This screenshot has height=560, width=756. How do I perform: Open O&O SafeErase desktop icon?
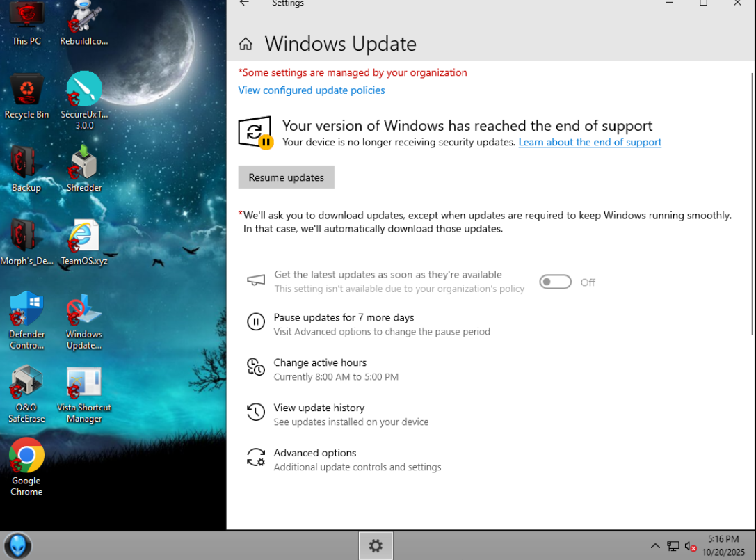(26, 394)
